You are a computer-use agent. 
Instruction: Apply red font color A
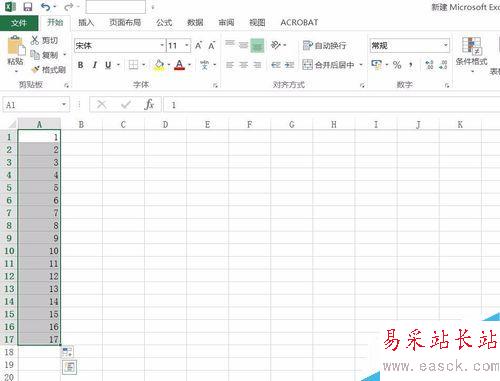pos(179,65)
